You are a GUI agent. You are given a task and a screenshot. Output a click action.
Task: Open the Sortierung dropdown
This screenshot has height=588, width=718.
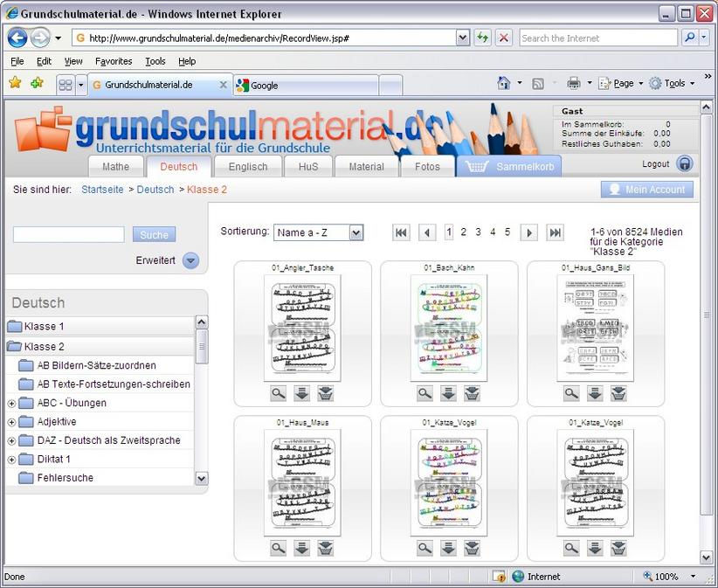(x=318, y=232)
